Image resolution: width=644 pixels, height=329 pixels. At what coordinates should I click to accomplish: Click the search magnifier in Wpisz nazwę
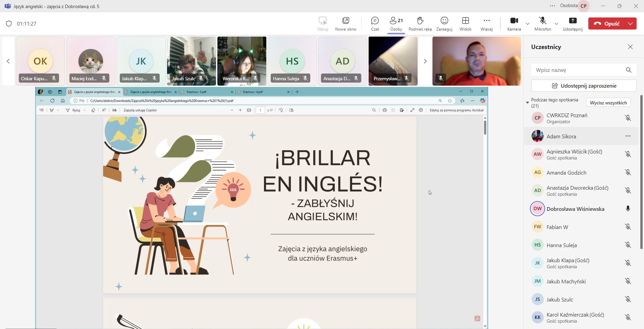tap(629, 70)
